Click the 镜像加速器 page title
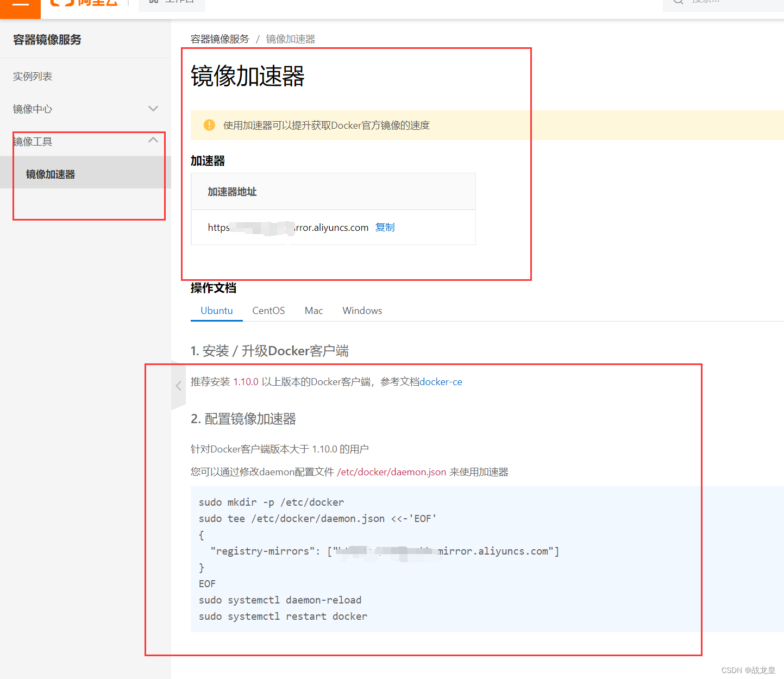Image resolution: width=784 pixels, height=679 pixels. click(x=248, y=76)
